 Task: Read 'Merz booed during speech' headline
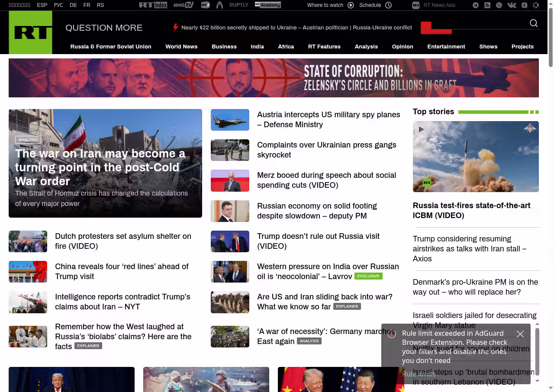tap(326, 180)
